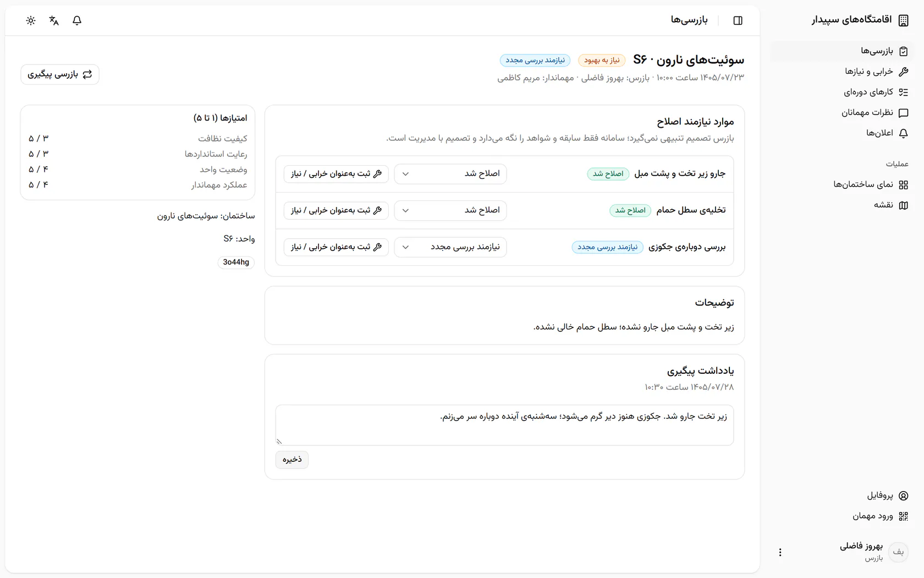Viewport: 924px width, 578px height.
Task: Click the رعایت استانداردها score row
Action: tap(137, 154)
